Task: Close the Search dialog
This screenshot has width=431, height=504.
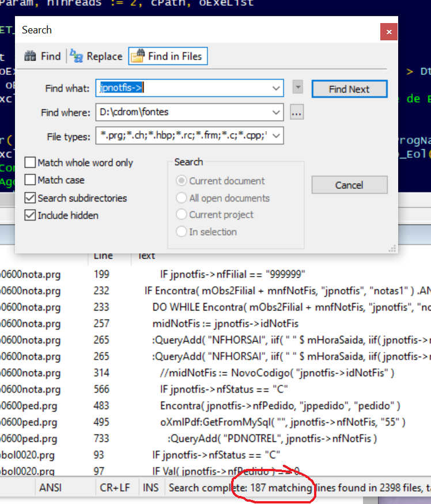Action: coord(389,32)
